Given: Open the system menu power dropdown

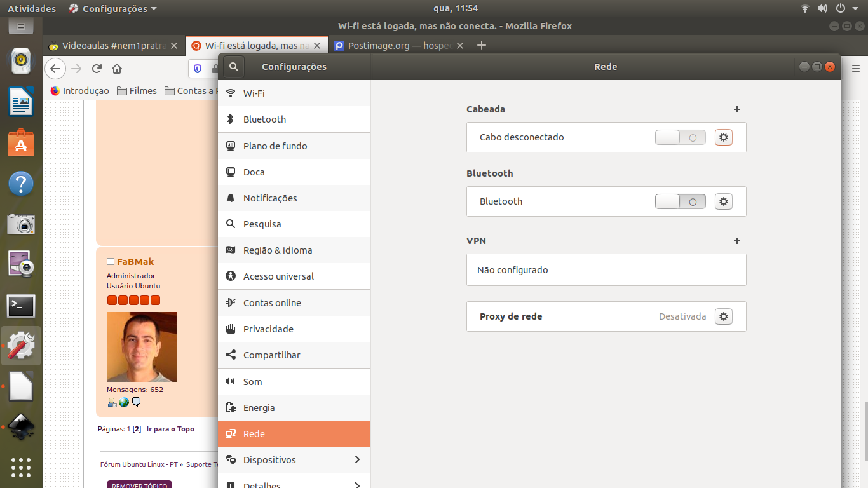Looking at the screenshot, I should click(846, 8).
